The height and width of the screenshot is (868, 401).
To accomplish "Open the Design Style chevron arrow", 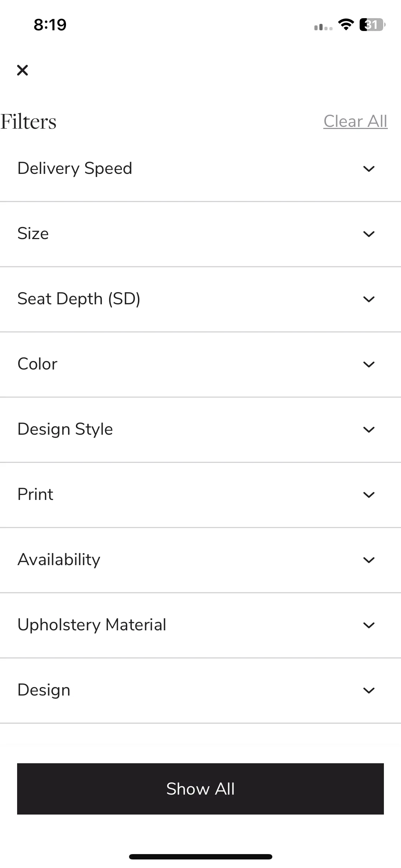I will [369, 429].
